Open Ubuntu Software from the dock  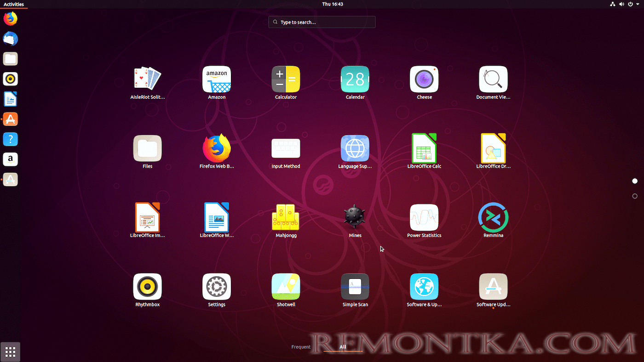[x=10, y=119]
